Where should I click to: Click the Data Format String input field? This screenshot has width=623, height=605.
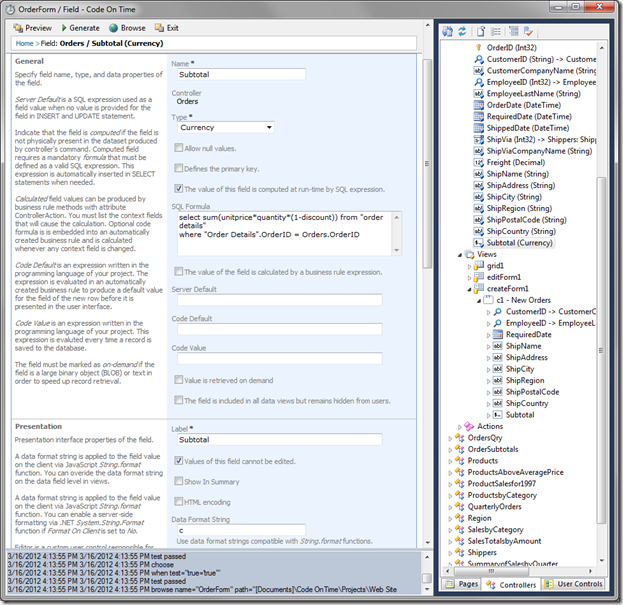tap(242, 530)
